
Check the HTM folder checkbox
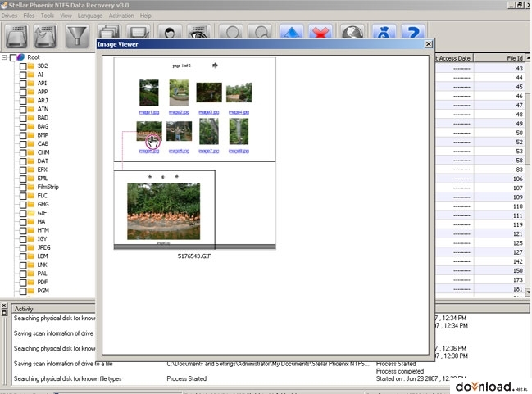pyautogui.click(x=23, y=230)
